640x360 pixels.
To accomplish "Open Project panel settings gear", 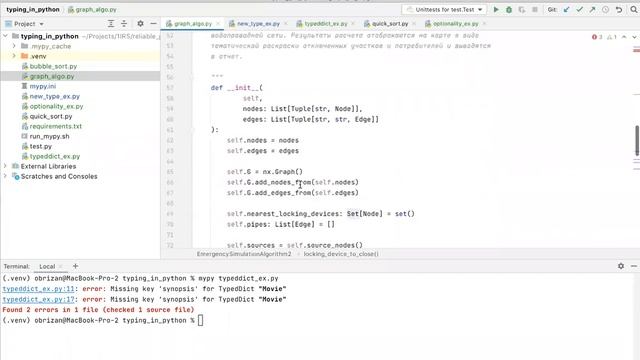I will 140,24.
